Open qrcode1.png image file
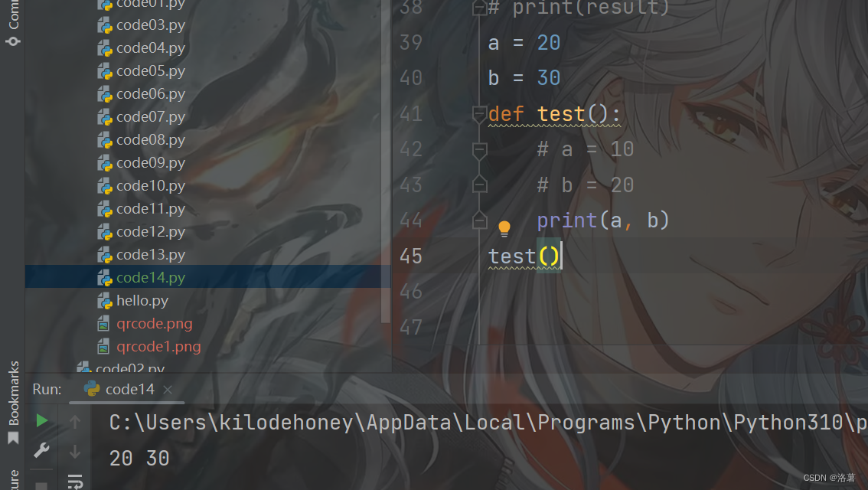This screenshot has height=490, width=868. pos(158,347)
